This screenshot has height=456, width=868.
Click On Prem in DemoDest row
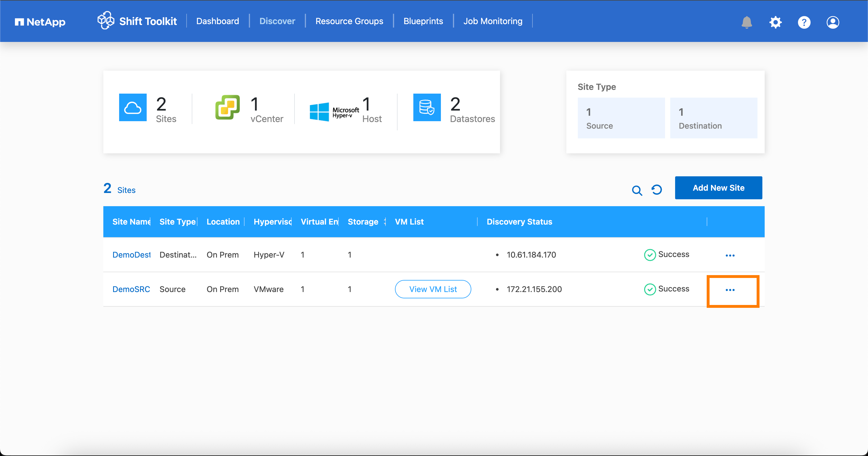[x=223, y=255]
